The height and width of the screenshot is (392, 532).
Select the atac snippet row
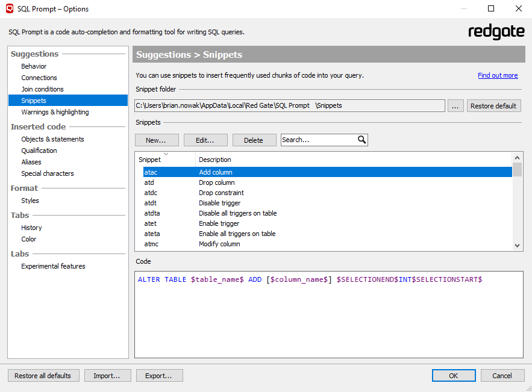[x=327, y=172]
